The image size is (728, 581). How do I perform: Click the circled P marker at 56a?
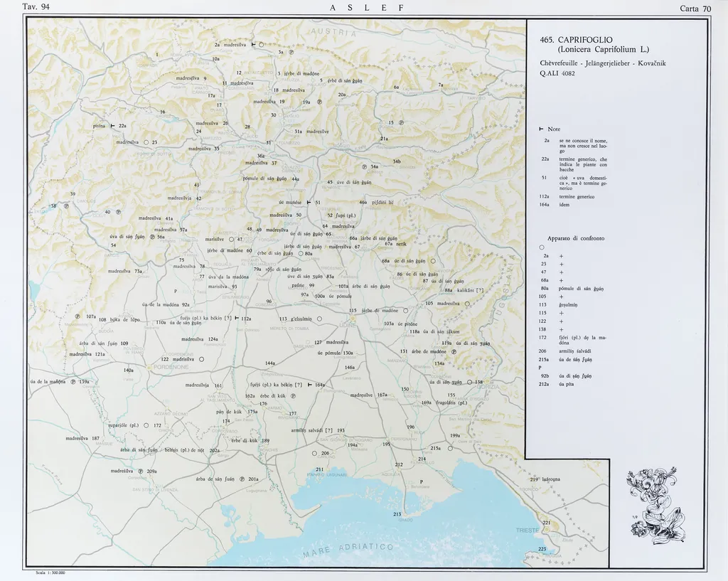click(x=152, y=237)
